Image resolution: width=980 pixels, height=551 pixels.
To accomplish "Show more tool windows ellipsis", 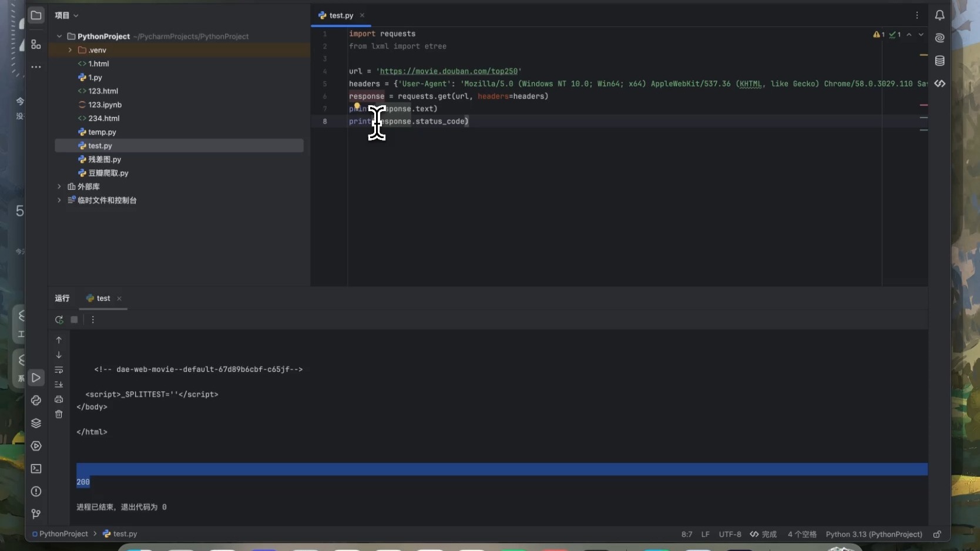I will pyautogui.click(x=36, y=67).
